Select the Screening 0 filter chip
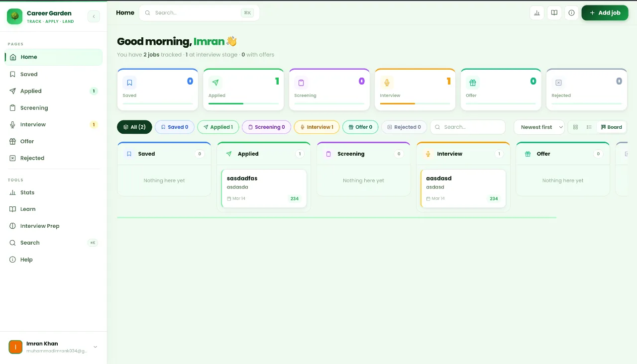The height and width of the screenshot is (364, 637). pos(266,127)
